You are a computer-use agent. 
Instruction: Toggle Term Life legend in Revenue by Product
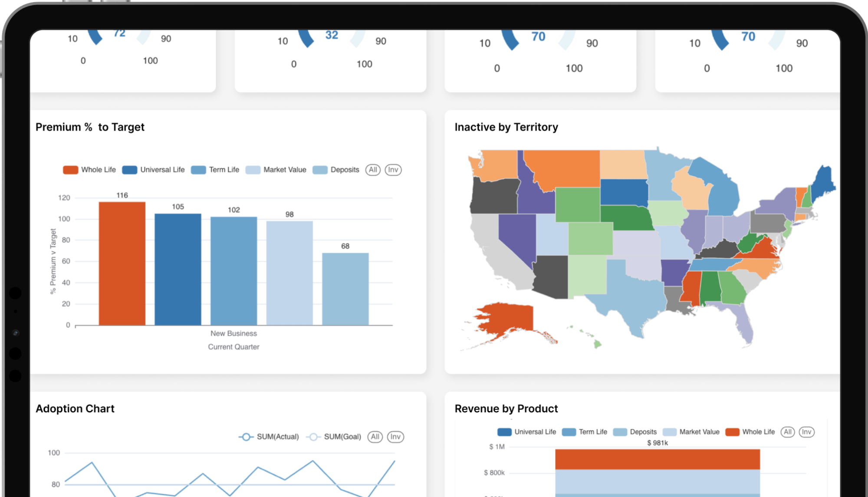tap(584, 432)
